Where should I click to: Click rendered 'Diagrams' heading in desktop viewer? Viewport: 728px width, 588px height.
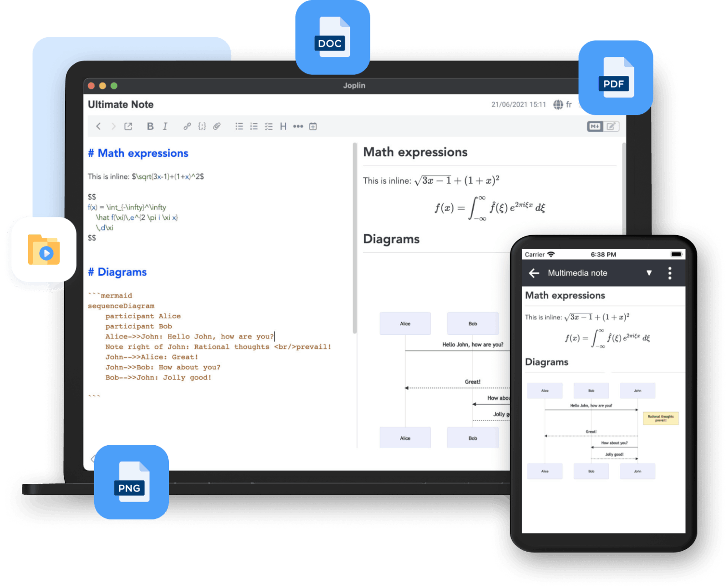391,239
